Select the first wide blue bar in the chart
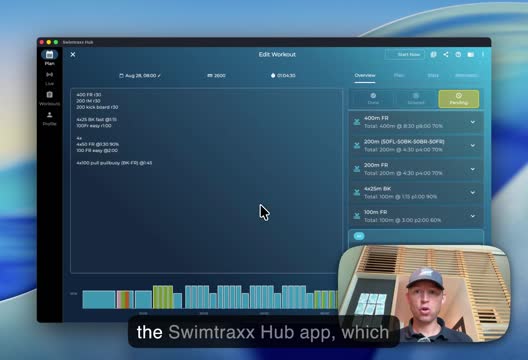This screenshot has height=360, width=528. coord(99,300)
